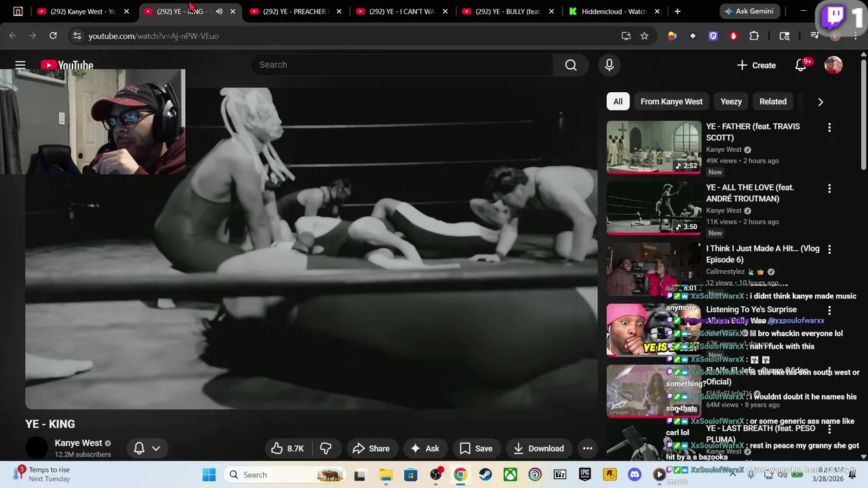
Task: Switch to the Kanye West browser tab
Action: point(83,12)
